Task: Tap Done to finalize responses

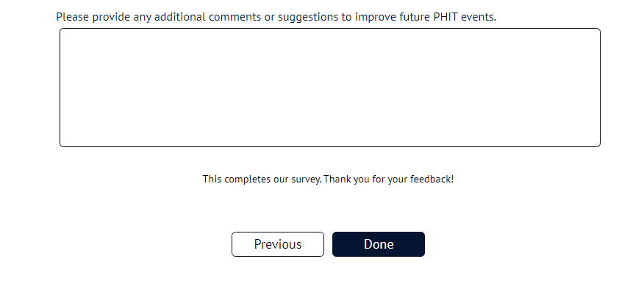Action: (x=379, y=244)
